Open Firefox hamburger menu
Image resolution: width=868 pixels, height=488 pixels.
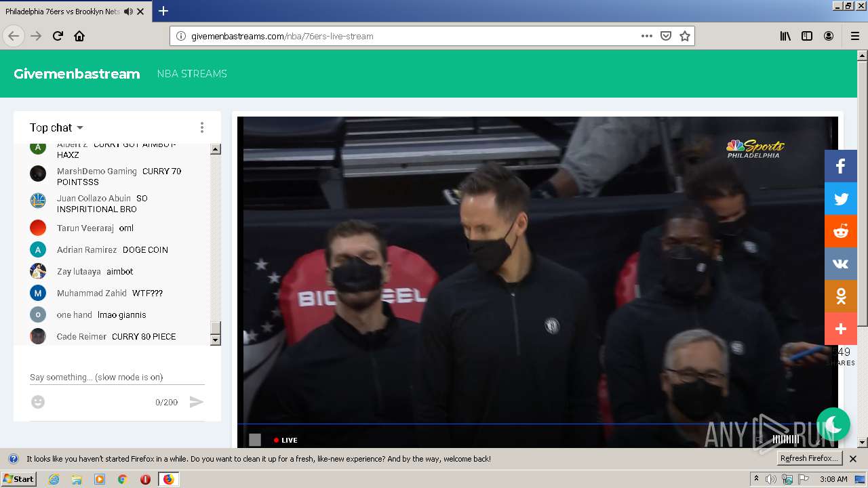855,36
